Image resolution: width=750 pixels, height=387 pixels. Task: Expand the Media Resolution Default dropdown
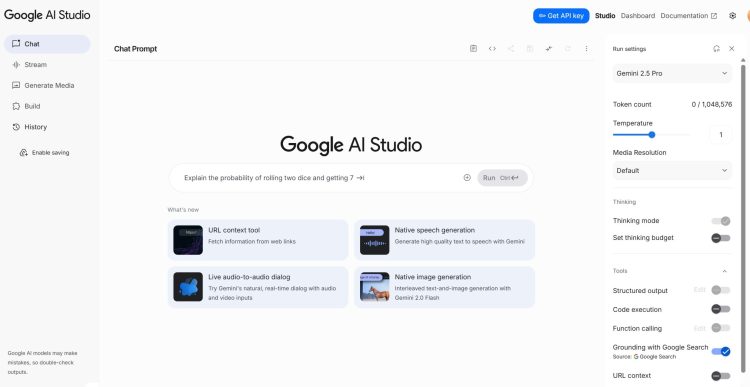click(672, 170)
